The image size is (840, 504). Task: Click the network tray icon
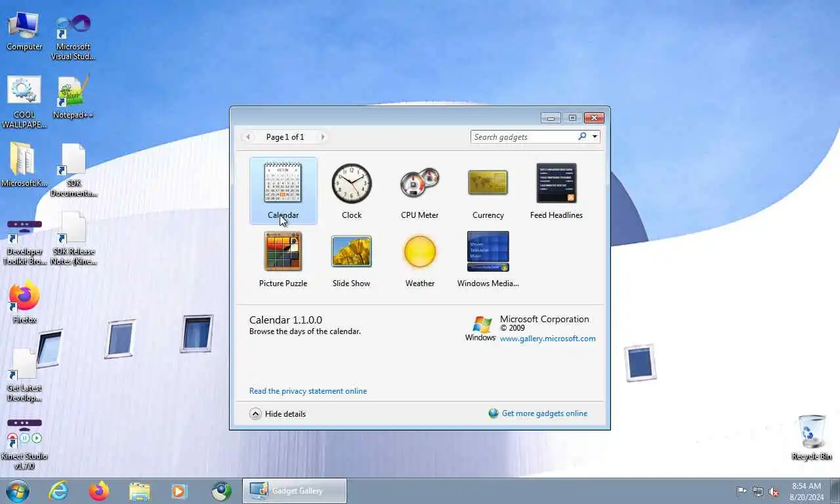click(x=758, y=492)
